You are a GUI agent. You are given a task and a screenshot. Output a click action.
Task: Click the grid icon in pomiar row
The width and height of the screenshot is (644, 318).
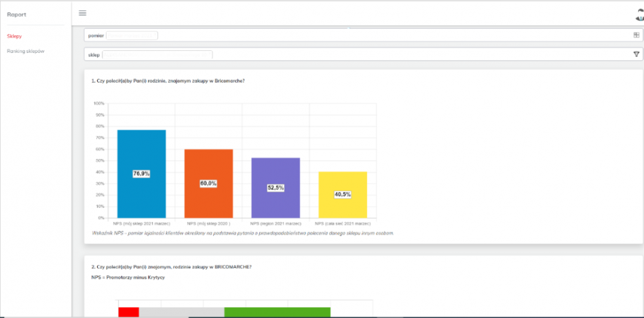click(x=636, y=35)
